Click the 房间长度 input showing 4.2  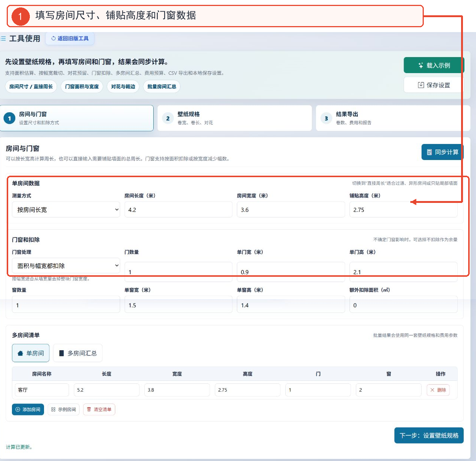[x=178, y=210]
